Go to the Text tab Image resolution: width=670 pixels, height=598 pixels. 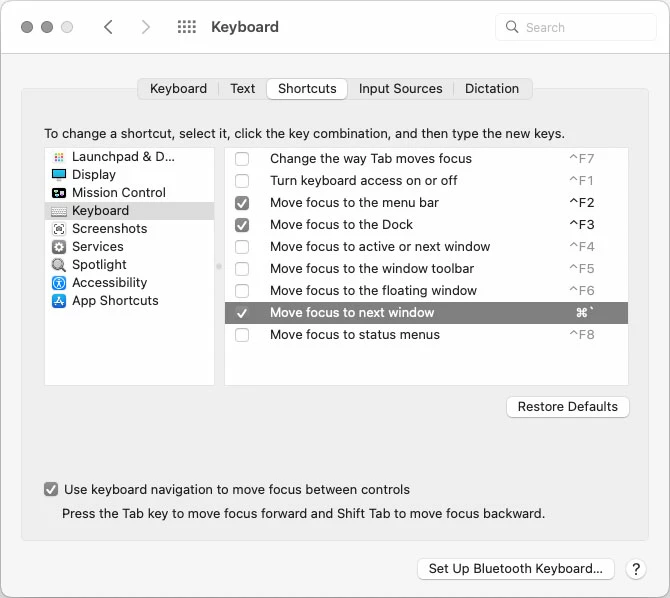(243, 89)
